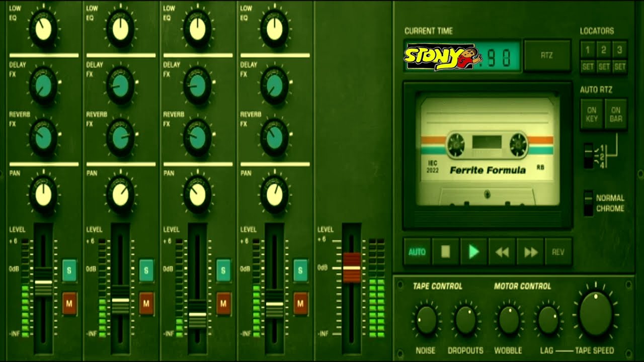Click channel 4 level fader handle

point(274,304)
